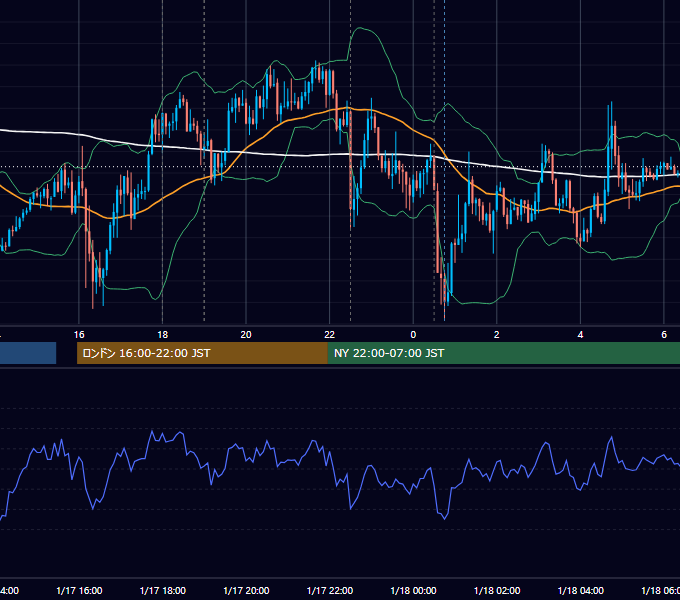Click the 22 hour label on the price chart axis
Viewport: 680px width, 600px height.
pos(330,335)
